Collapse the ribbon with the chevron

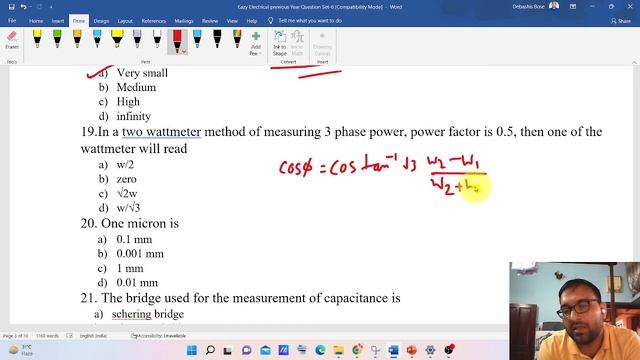(x=634, y=62)
